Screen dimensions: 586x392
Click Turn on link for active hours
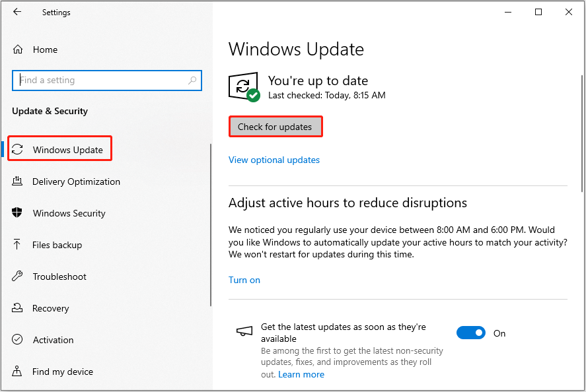[x=244, y=280]
